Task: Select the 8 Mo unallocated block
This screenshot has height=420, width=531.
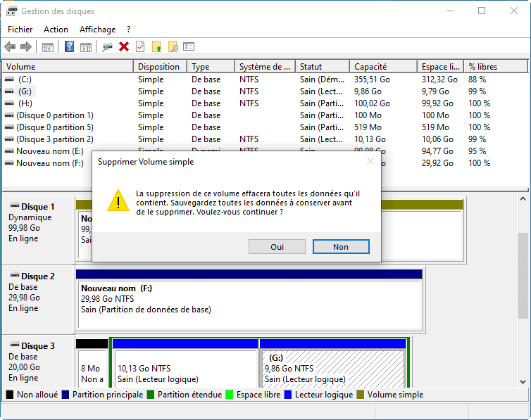Action: 92,364
